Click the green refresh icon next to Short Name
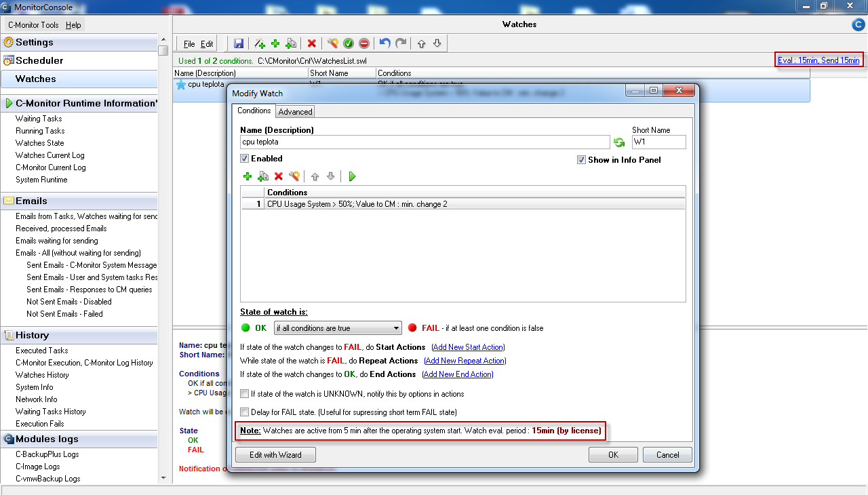The height and width of the screenshot is (495, 868). [619, 142]
